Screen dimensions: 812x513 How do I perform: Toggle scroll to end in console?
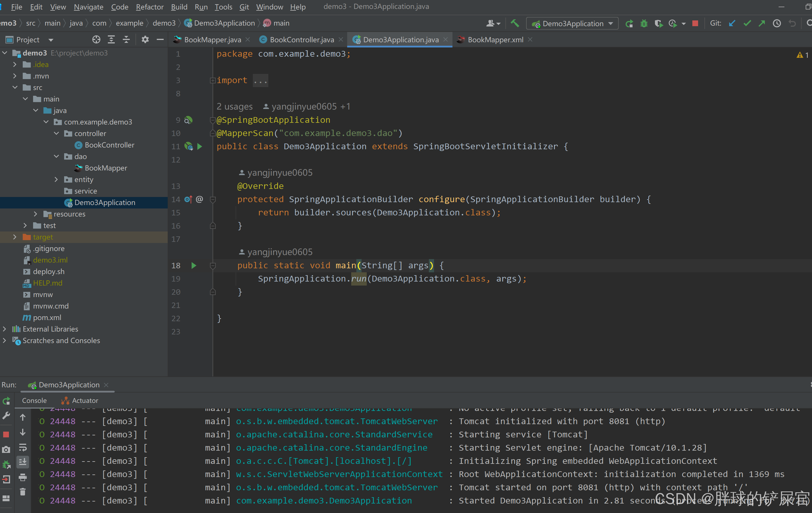tap(23, 462)
